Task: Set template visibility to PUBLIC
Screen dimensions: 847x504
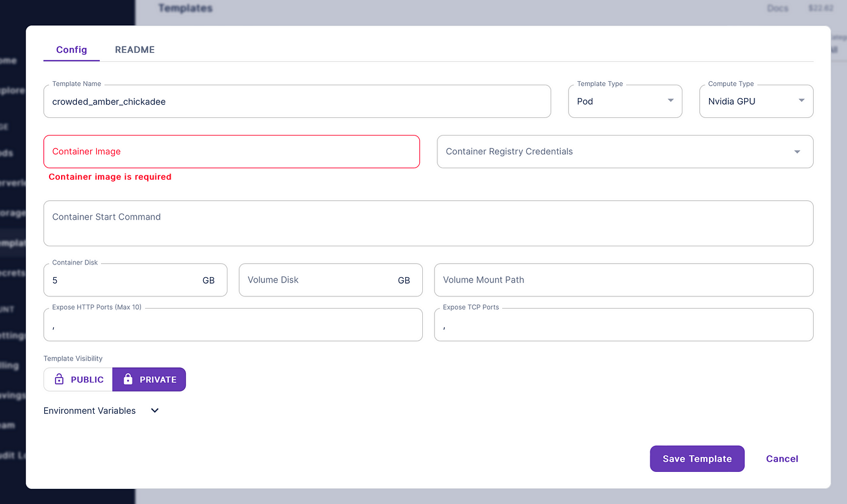Action: [x=78, y=379]
